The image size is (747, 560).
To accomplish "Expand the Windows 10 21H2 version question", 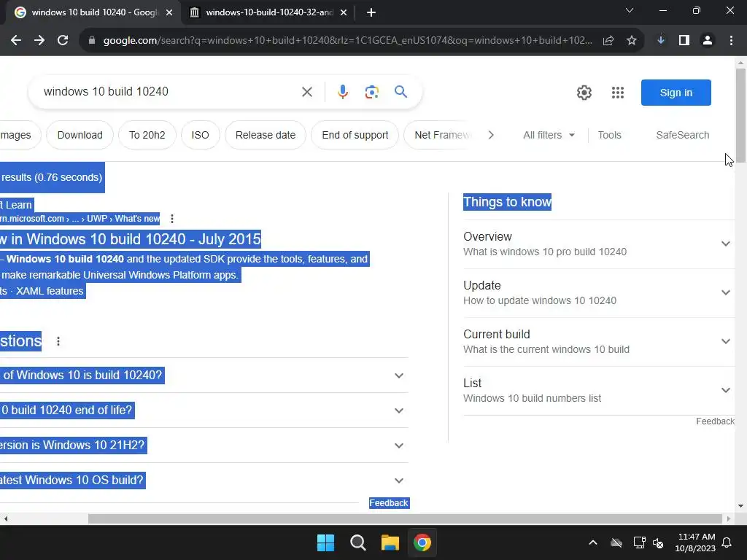I will coord(204,446).
